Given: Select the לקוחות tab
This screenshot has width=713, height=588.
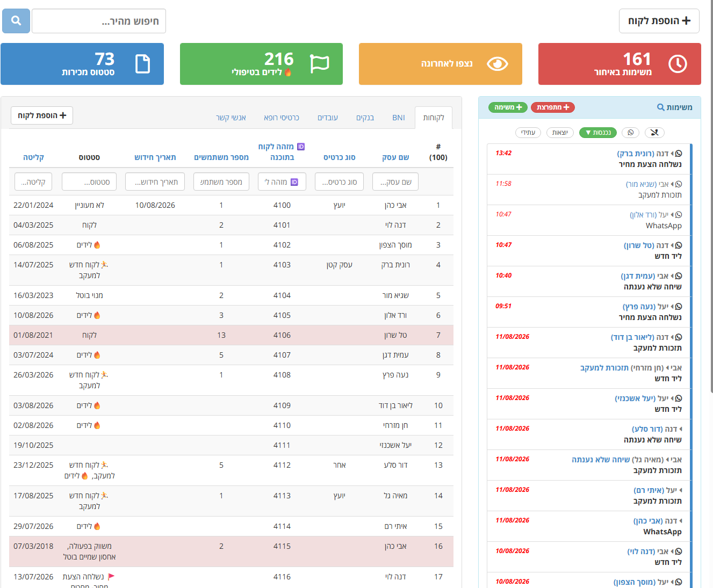Looking at the screenshot, I should tap(434, 118).
